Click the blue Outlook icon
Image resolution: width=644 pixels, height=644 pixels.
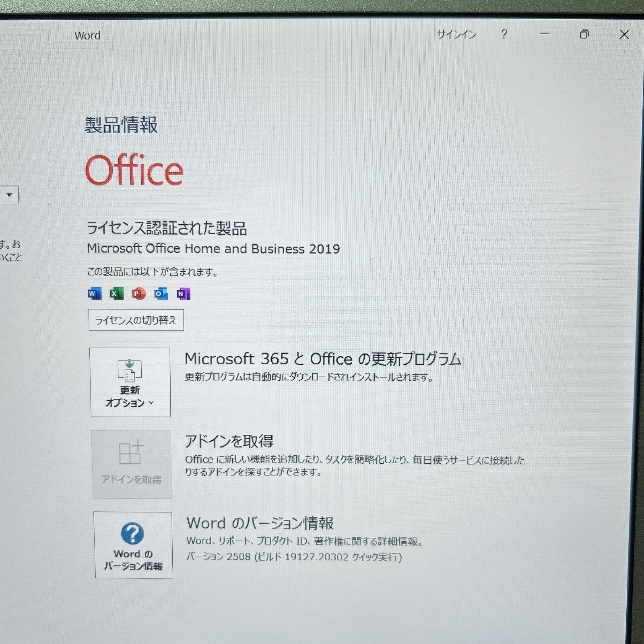[161, 294]
